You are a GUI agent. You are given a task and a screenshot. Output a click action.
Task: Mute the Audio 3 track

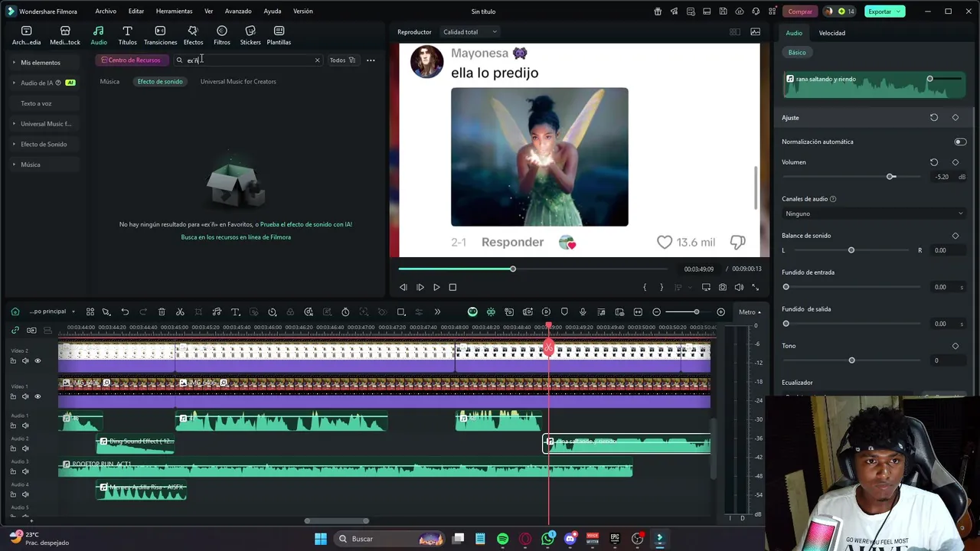[25, 471]
